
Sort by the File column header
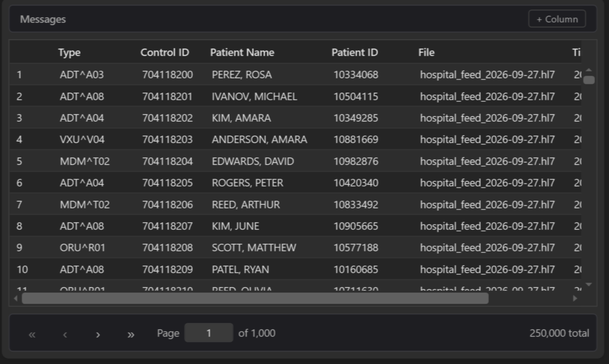[x=426, y=52]
